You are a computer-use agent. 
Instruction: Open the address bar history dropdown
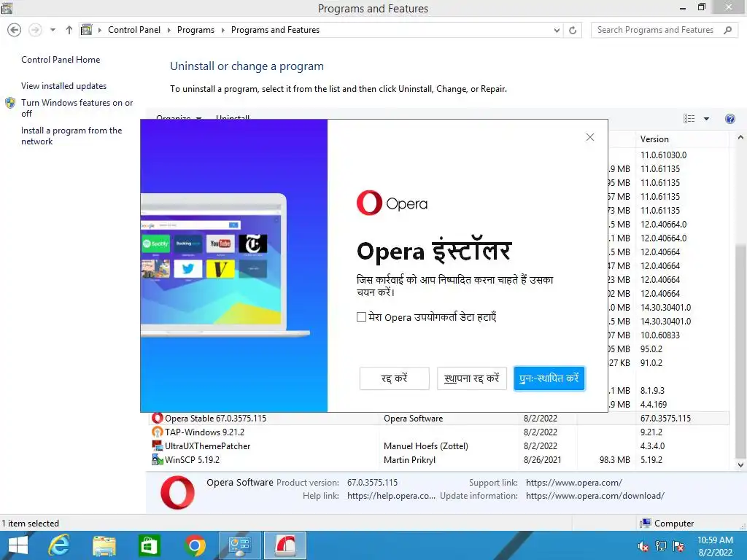click(x=557, y=31)
